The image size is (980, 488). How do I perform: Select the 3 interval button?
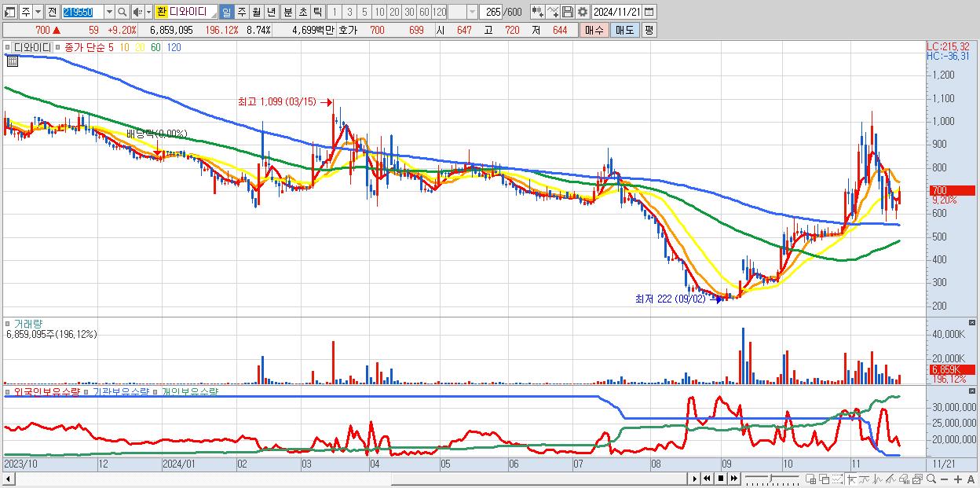pos(349,12)
